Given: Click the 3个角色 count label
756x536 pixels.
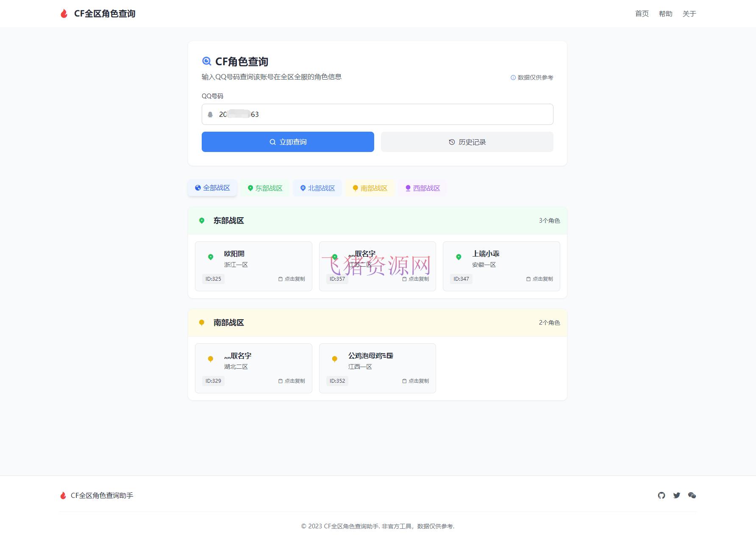Looking at the screenshot, I should (550, 221).
